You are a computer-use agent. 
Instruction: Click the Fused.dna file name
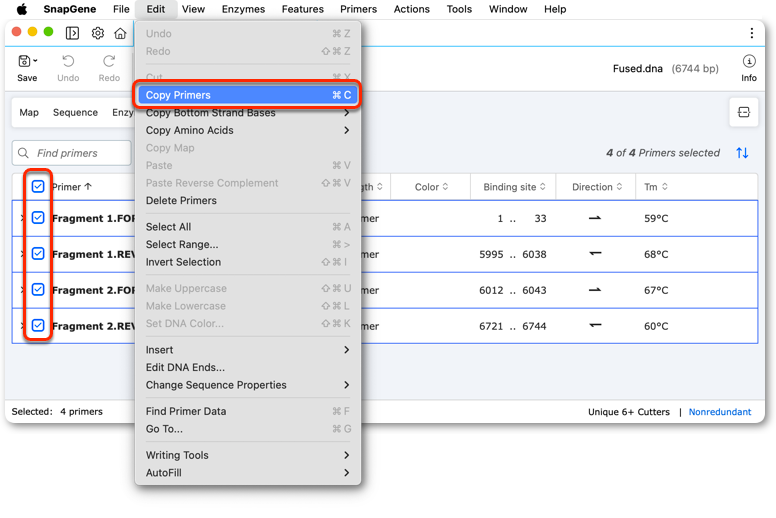coord(637,68)
